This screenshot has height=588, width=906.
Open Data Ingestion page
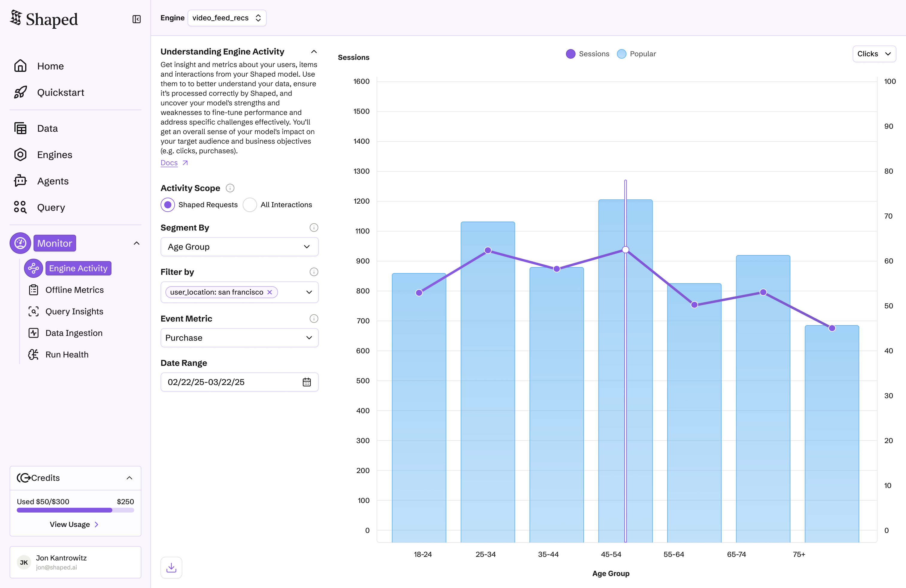coord(74,333)
